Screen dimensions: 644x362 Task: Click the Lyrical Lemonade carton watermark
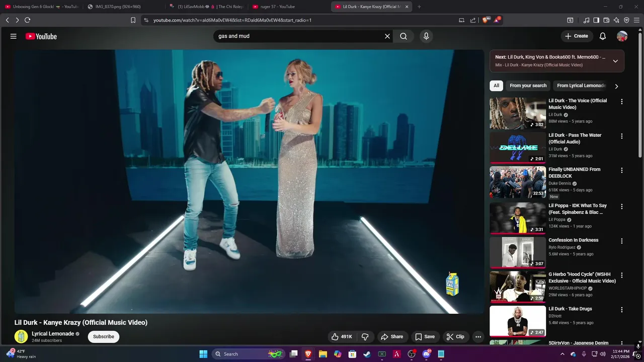(452, 285)
